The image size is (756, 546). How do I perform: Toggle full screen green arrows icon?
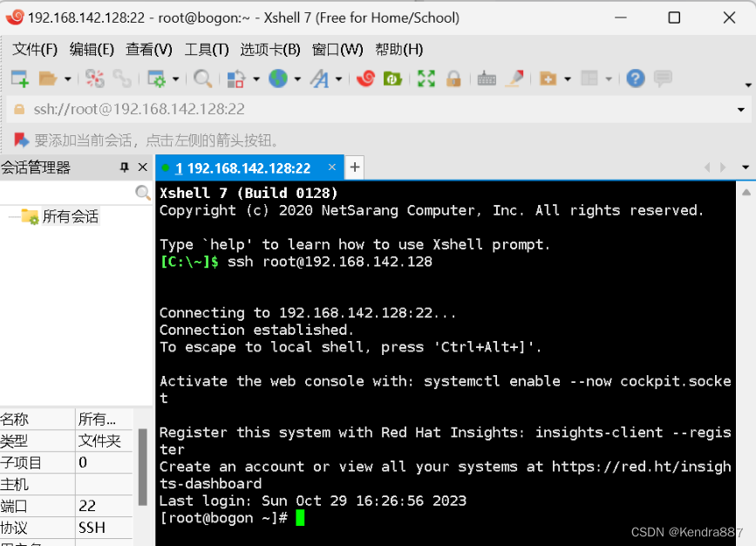[x=426, y=78]
